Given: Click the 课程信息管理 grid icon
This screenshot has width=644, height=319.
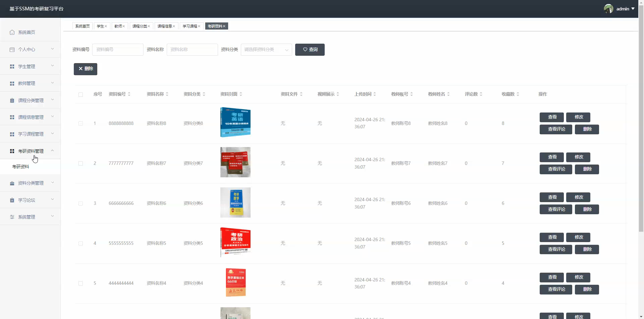Looking at the screenshot, I should coord(12,117).
